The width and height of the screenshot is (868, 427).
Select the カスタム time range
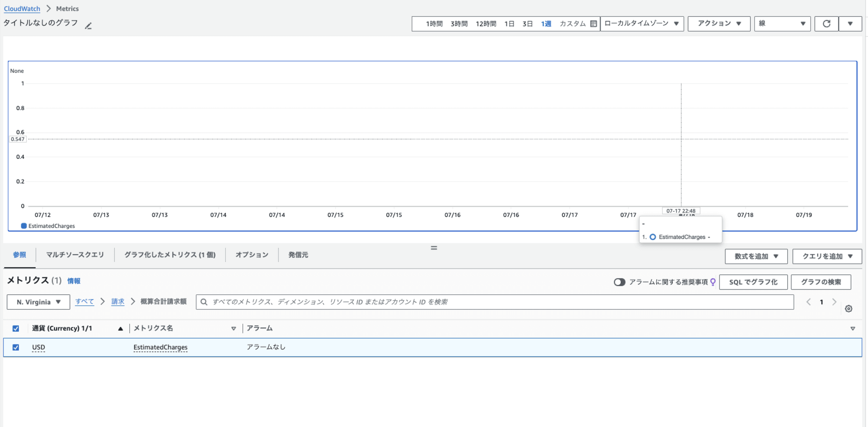(x=572, y=24)
